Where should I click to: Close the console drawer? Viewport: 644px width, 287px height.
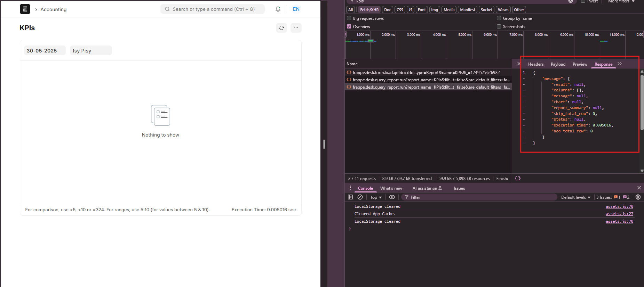coord(639,188)
